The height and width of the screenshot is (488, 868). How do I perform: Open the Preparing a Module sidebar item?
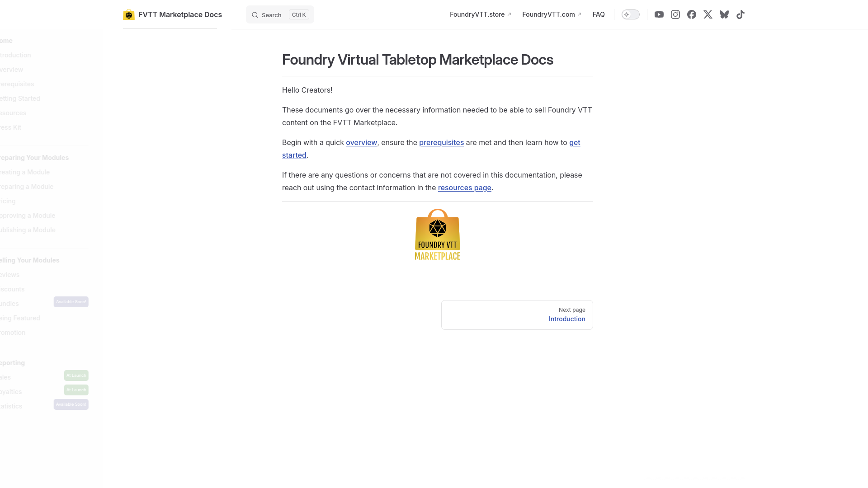pyautogui.click(x=27, y=187)
